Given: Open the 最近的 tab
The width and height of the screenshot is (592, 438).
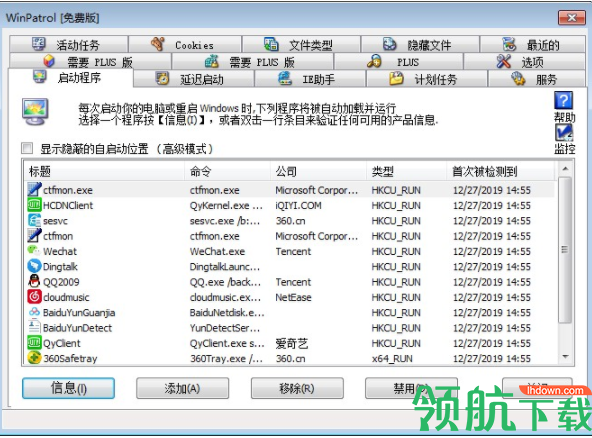Looking at the screenshot, I should coord(532,45).
